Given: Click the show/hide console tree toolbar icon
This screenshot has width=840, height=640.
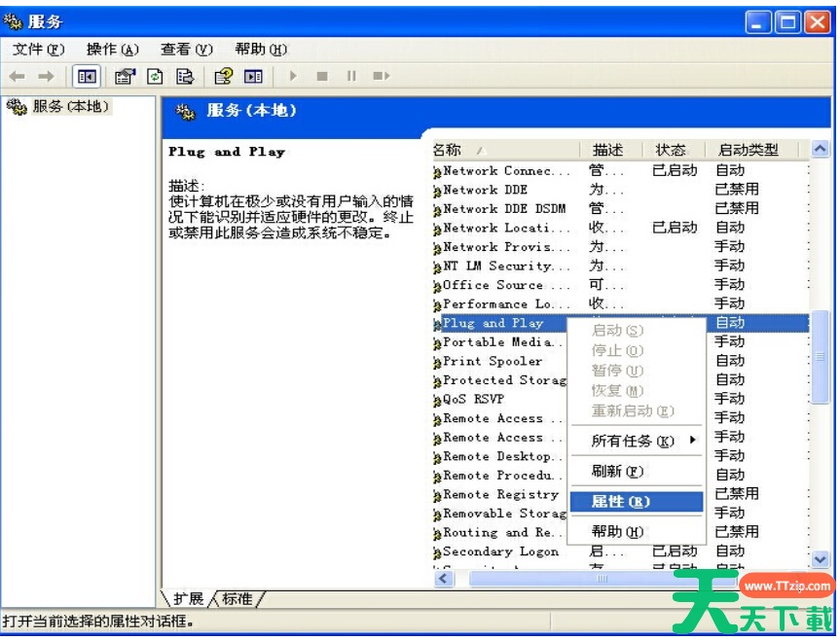Looking at the screenshot, I should pyautogui.click(x=87, y=76).
